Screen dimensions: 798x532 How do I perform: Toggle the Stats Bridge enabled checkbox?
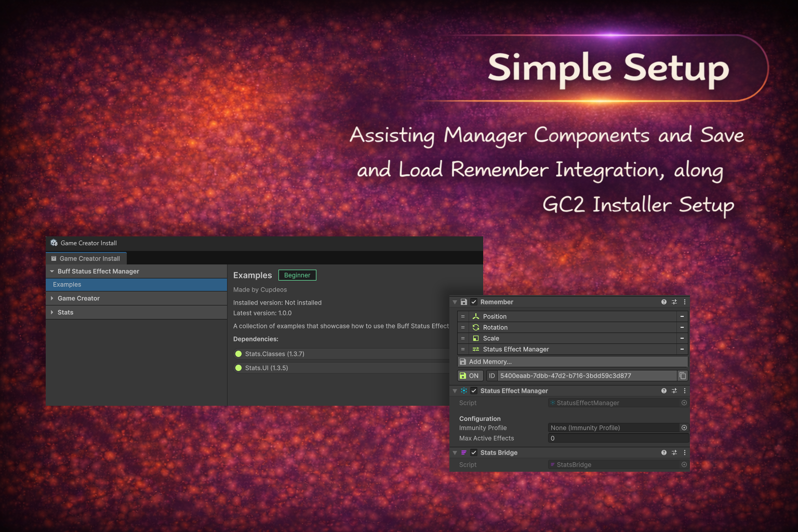[474, 453]
